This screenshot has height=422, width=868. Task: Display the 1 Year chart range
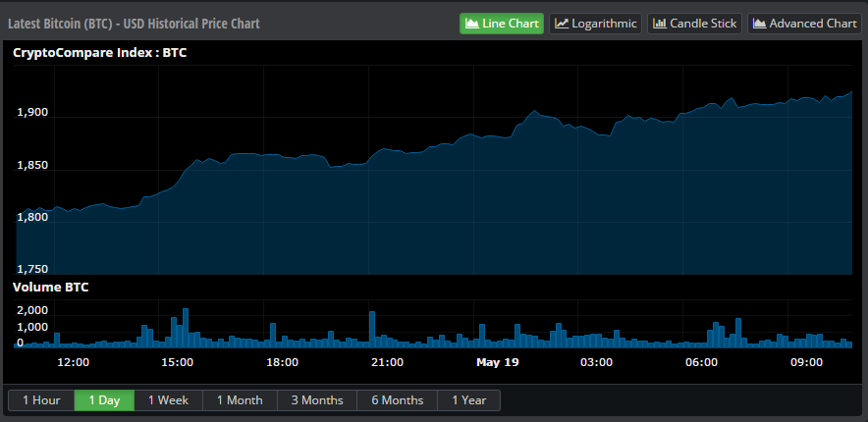click(468, 400)
